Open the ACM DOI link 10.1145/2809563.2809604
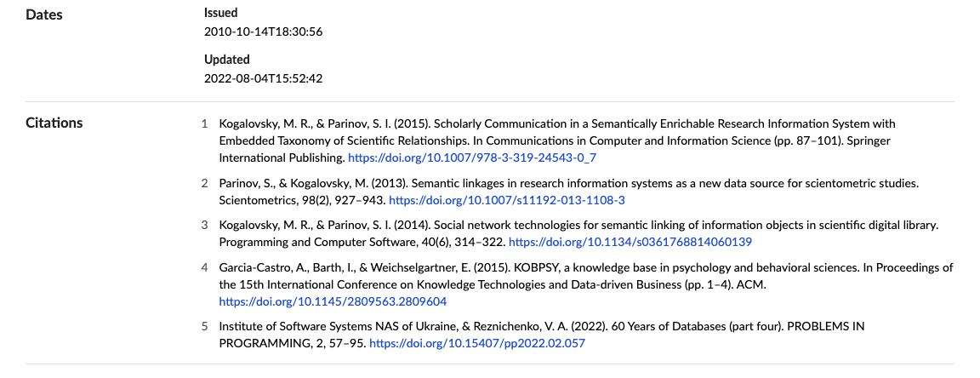The height and width of the screenshot is (378, 980). (333, 301)
